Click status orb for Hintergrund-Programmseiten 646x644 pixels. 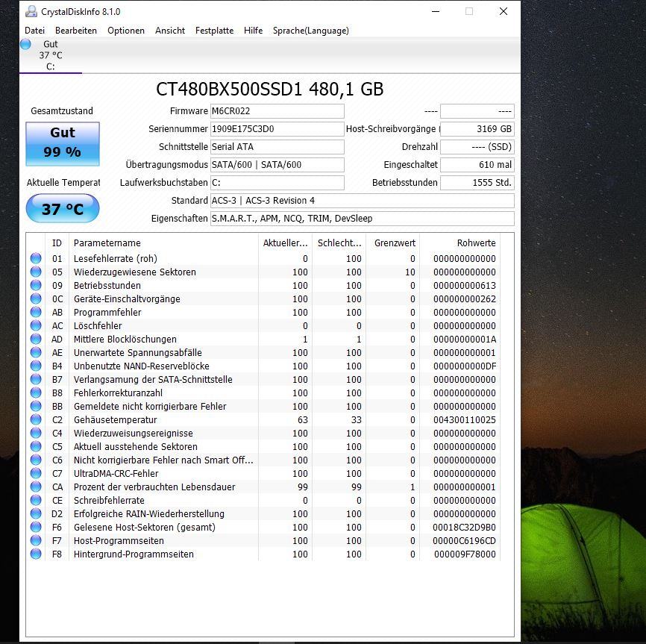[36, 554]
